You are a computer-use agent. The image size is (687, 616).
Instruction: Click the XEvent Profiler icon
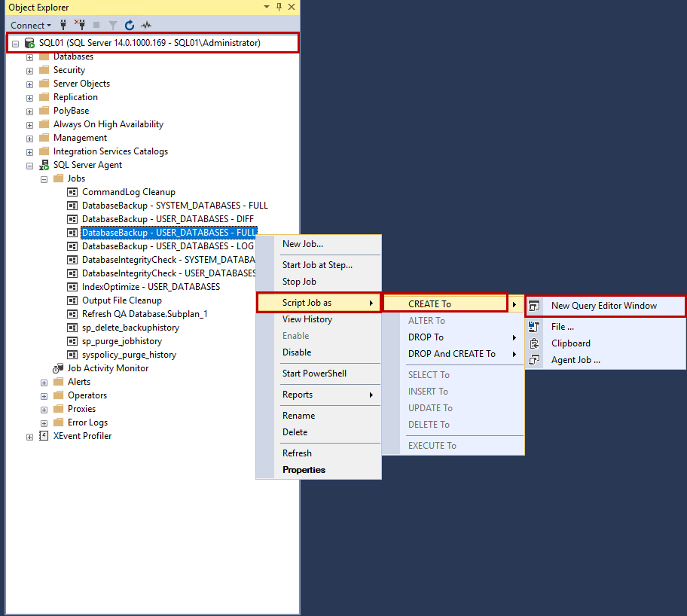click(x=44, y=435)
